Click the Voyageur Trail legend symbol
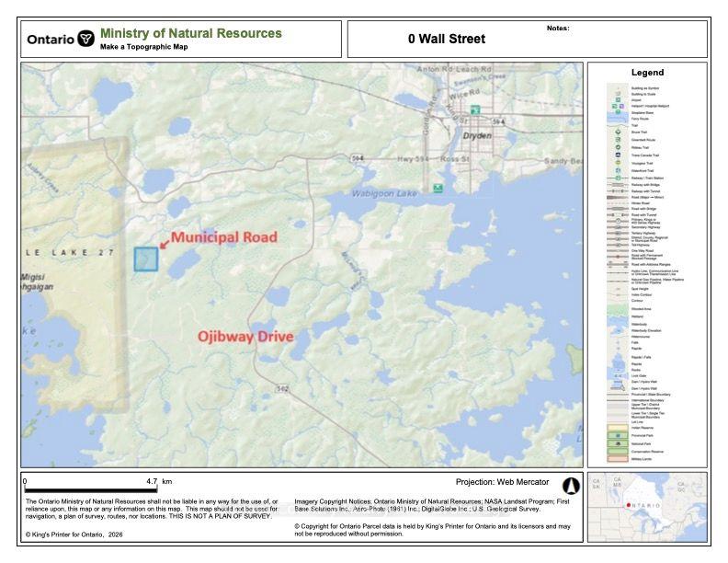The width and height of the screenshot is (728, 563). pyautogui.click(x=618, y=163)
